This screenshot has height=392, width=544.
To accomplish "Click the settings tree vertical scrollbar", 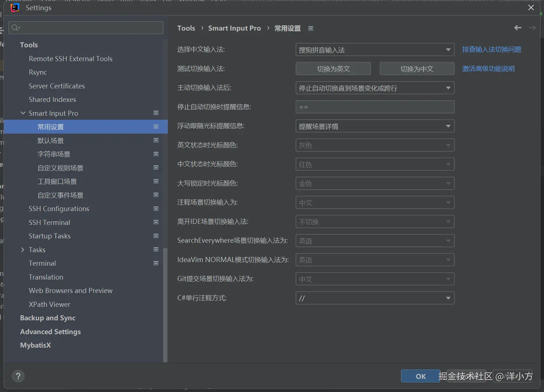I will pyautogui.click(x=165, y=305).
